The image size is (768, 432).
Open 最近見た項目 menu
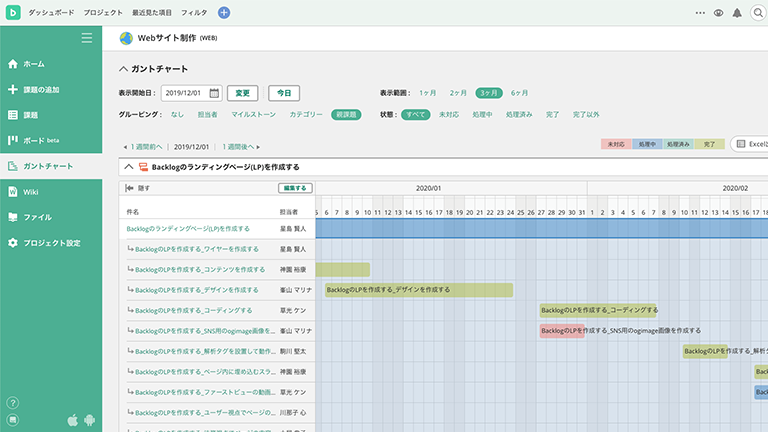(152, 13)
